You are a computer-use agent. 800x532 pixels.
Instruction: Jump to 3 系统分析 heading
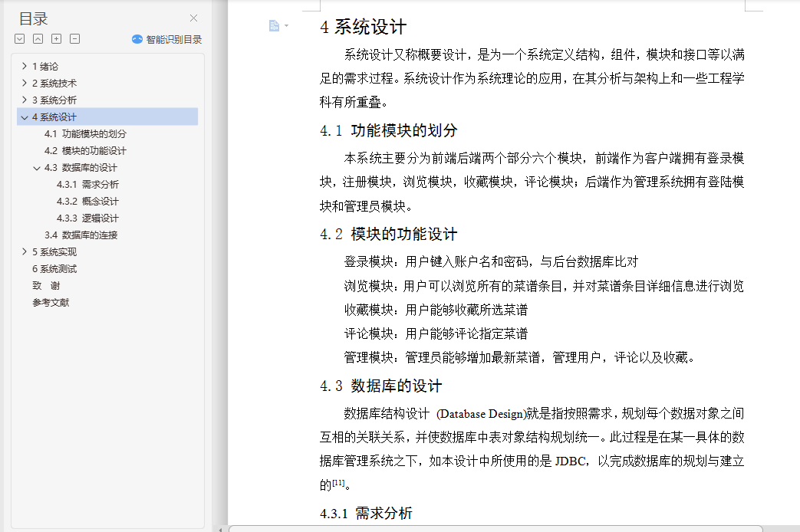(x=54, y=100)
